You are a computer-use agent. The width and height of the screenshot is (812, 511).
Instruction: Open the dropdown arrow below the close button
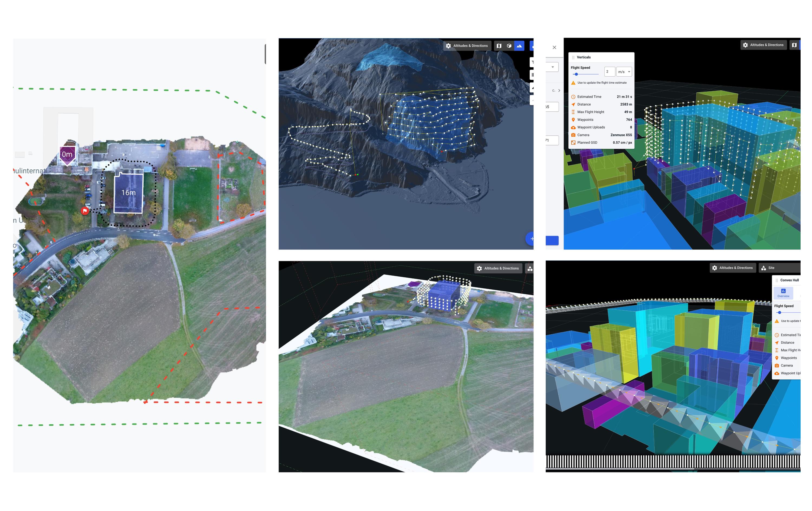tap(553, 67)
